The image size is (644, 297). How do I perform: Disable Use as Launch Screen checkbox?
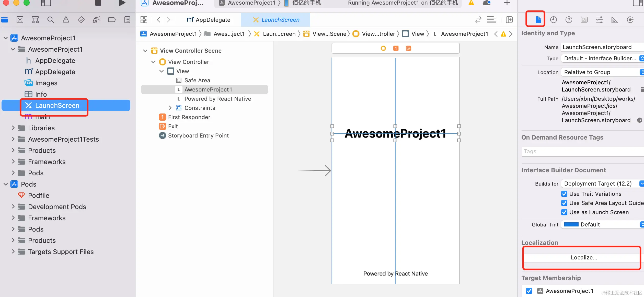tap(564, 212)
